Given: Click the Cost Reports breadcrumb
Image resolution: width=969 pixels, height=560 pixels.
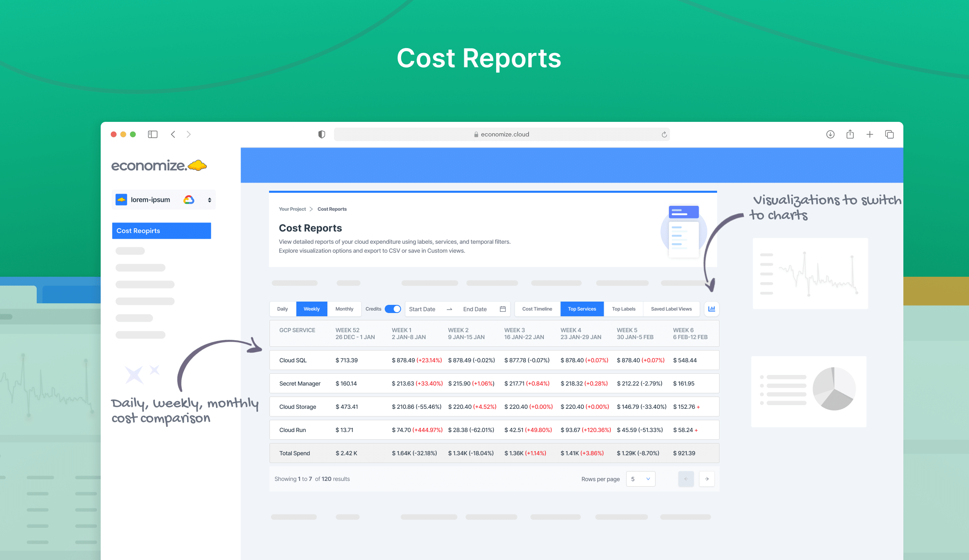Looking at the screenshot, I should point(332,209).
